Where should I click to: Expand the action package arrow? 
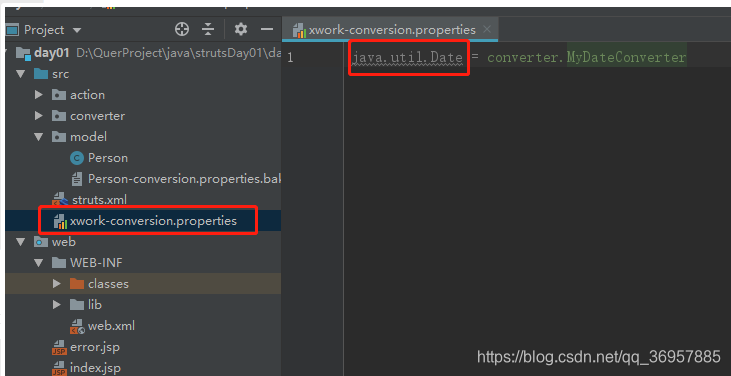(39, 95)
